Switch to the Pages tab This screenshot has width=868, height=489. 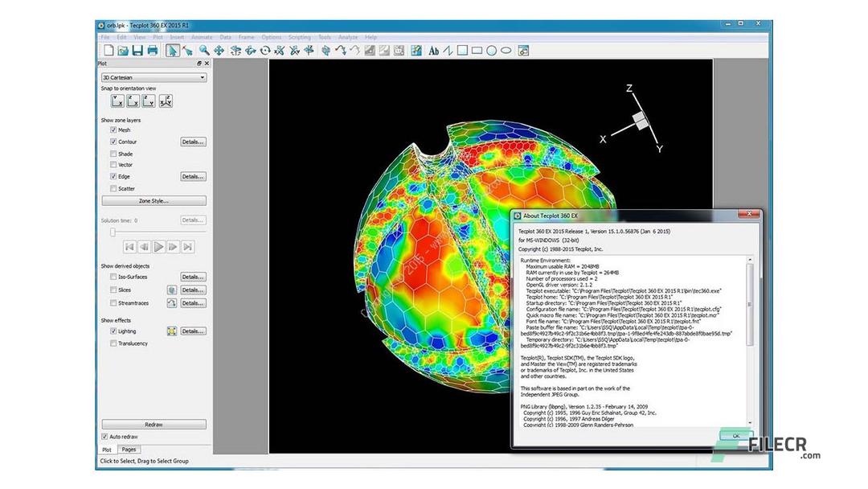click(128, 449)
